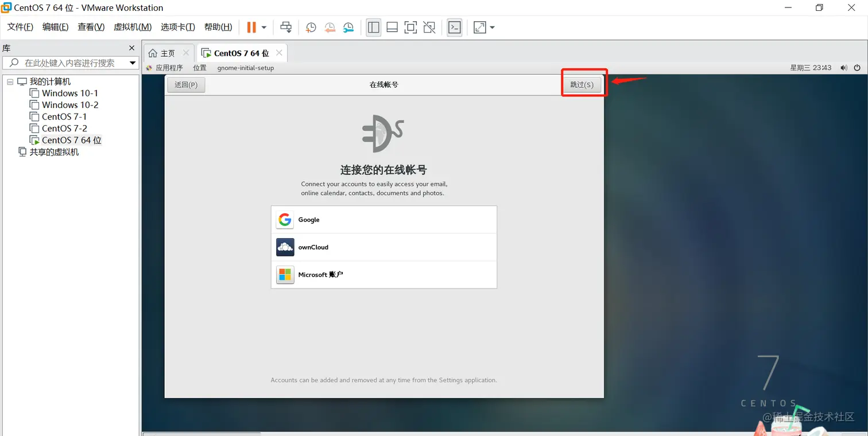This screenshot has height=436, width=868.
Task: Open the 应用程序 menu in the guest
Action: (x=169, y=68)
